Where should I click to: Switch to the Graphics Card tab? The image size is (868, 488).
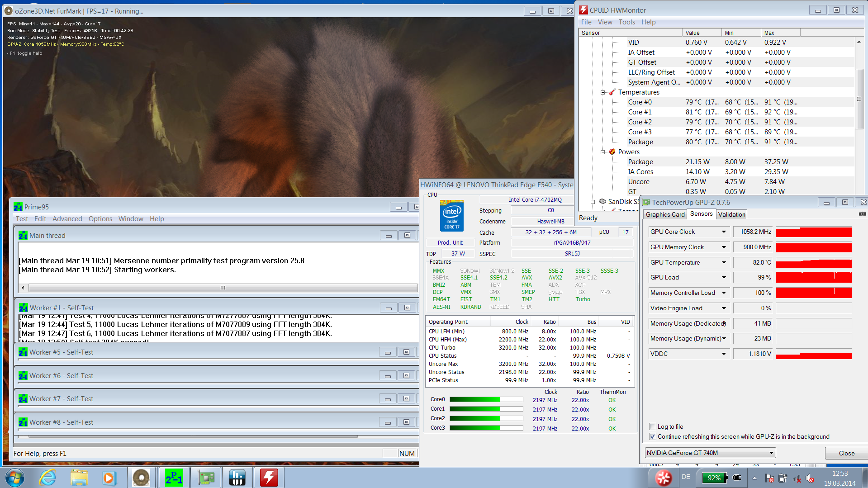coord(665,214)
